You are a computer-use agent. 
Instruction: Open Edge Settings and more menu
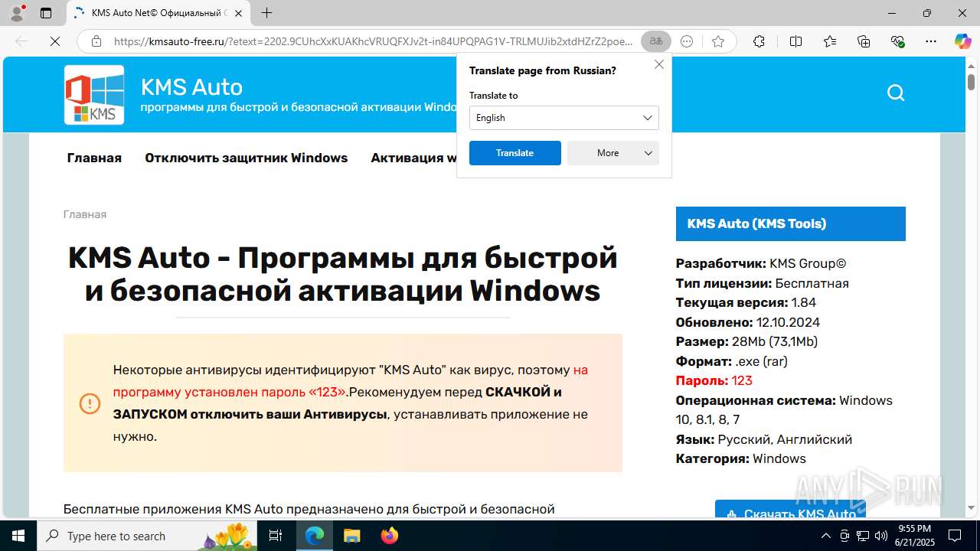pyautogui.click(x=931, y=41)
